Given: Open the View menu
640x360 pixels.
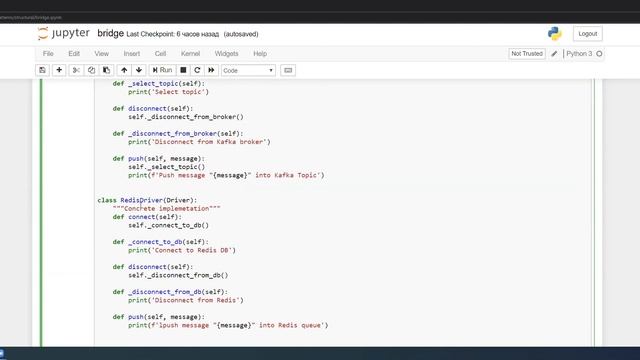Looking at the screenshot, I should [102, 53].
